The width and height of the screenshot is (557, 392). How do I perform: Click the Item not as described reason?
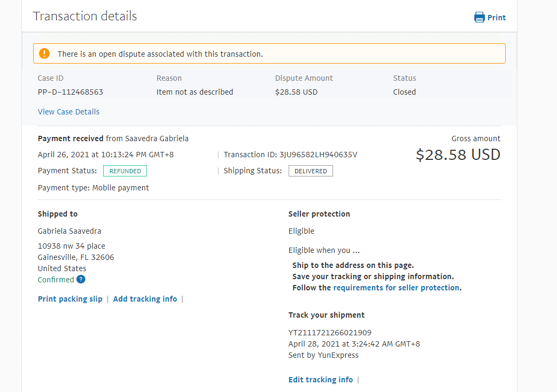click(x=195, y=92)
